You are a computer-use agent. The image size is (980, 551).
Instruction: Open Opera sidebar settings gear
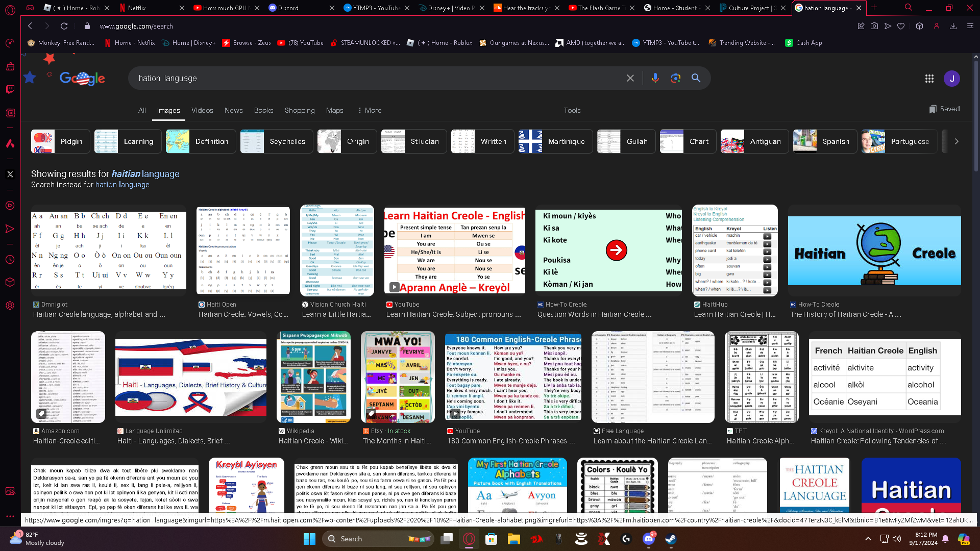click(10, 306)
